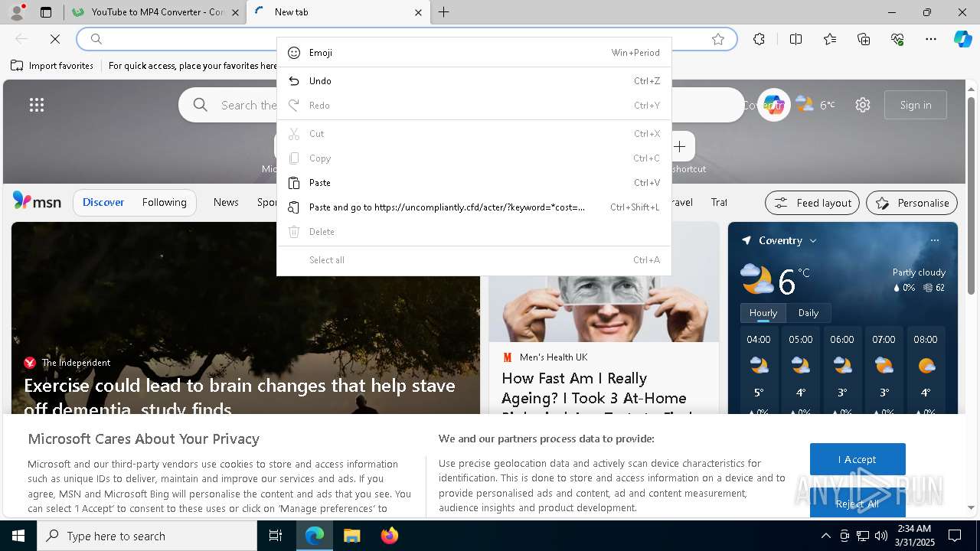The image size is (980, 551).
Task: Open a new tab with plus button
Action: [x=443, y=12]
